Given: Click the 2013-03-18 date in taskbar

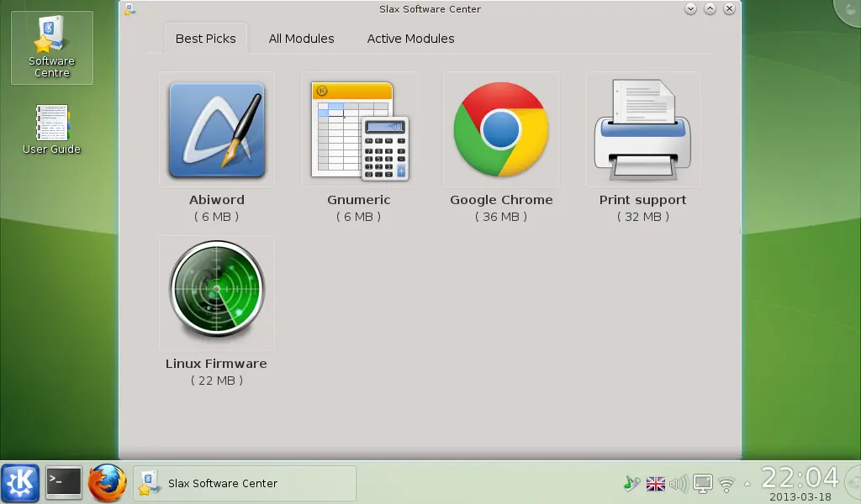Looking at the screenshot, I should point(800,497).
